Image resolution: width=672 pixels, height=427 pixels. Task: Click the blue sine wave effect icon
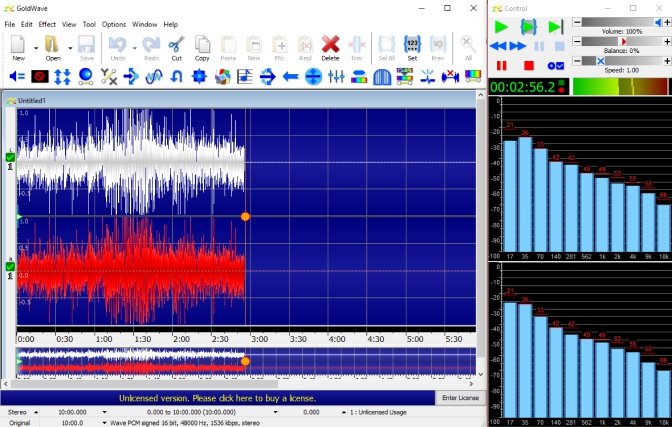click(x=154, y=77)
